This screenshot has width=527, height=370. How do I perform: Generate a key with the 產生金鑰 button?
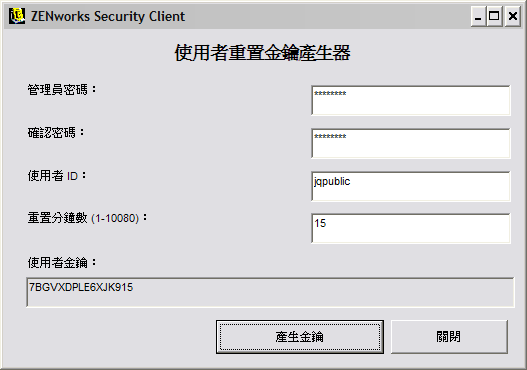pyautogui.click(x=300, y=337)
